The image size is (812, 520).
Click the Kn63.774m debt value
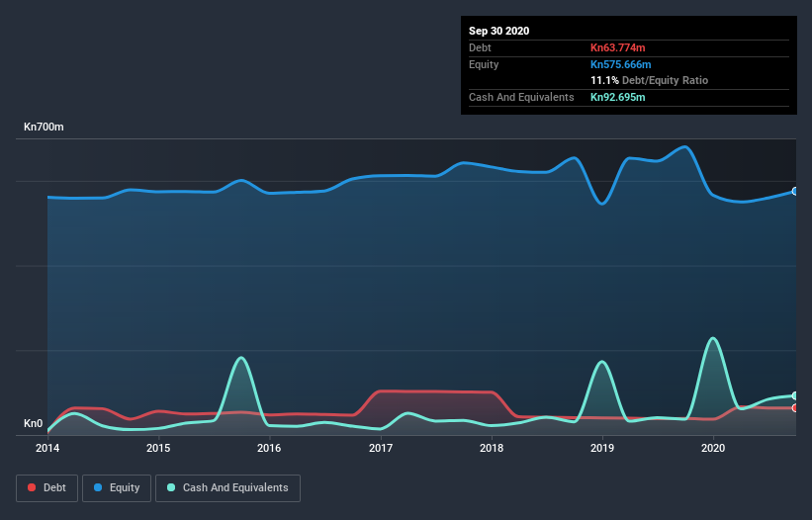pyautogui.click(x=618, y=47)
